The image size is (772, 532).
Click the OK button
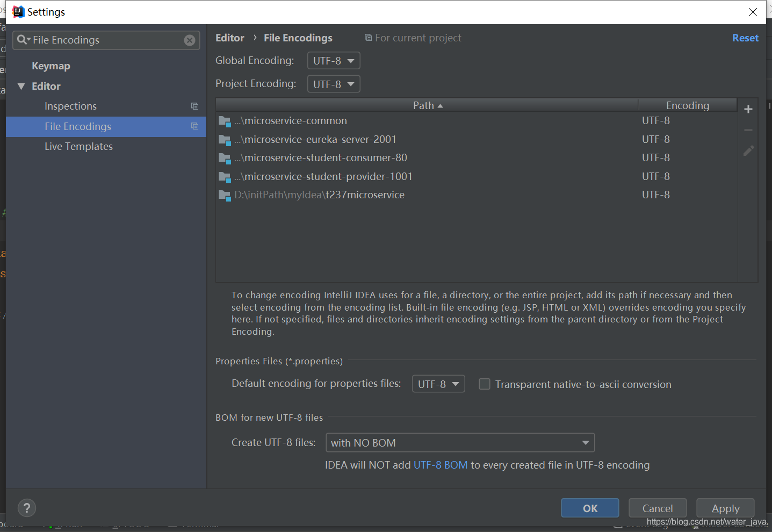click(x=590, y=508)
